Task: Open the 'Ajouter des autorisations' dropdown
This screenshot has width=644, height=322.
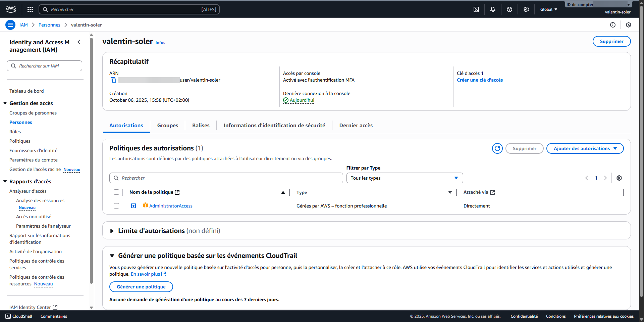Action: coord(585,148)
